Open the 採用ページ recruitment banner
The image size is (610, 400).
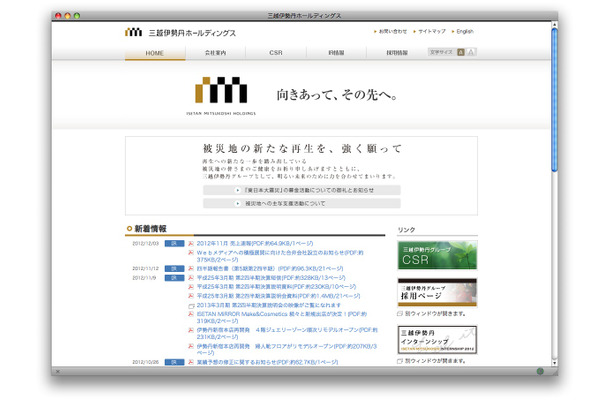437,293
